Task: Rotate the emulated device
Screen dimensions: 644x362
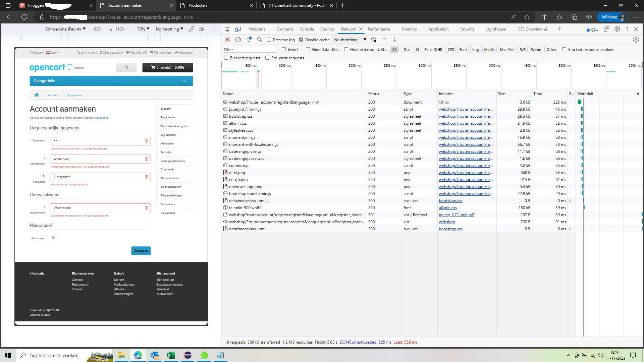Action: coord(202,29)
